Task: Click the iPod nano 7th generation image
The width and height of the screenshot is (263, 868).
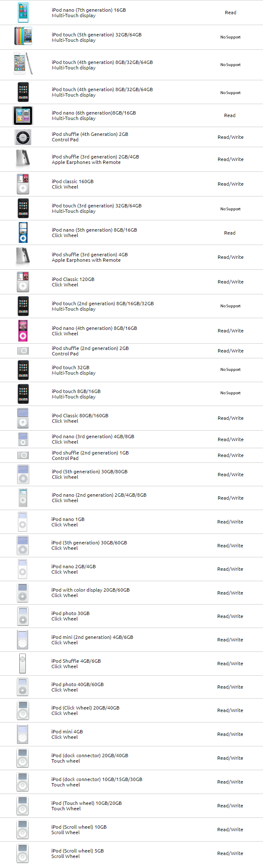Action: 23,13
